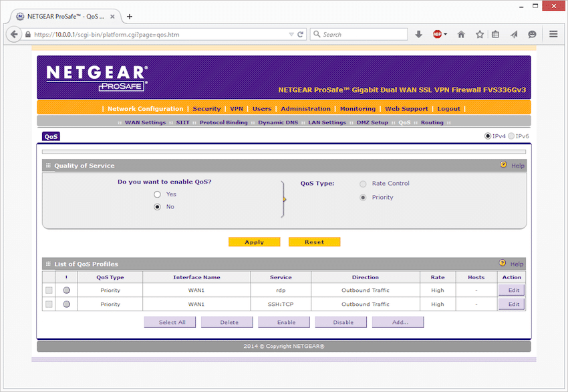Choose No for enable QoS
Screen dimensions: 568x392
pos(157,207)
